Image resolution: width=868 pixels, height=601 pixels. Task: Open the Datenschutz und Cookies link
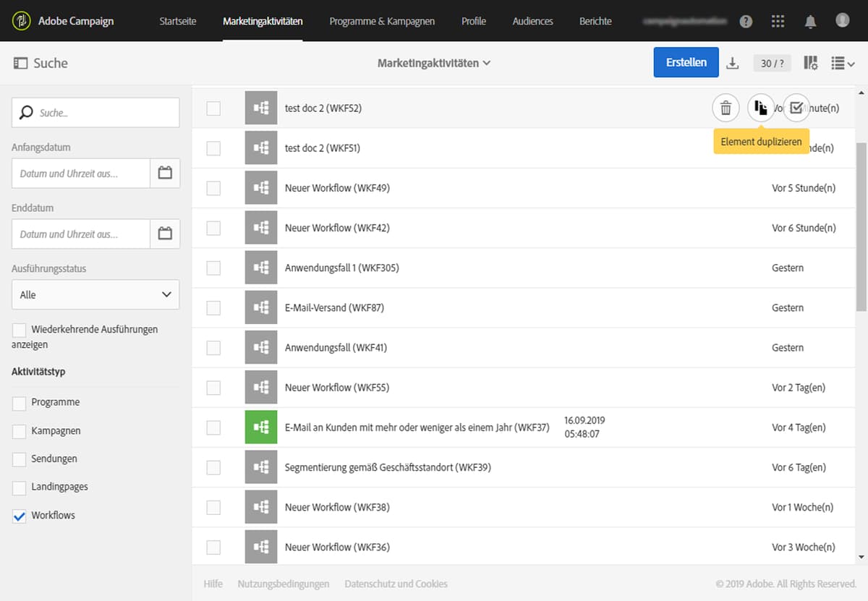[396, 584]
